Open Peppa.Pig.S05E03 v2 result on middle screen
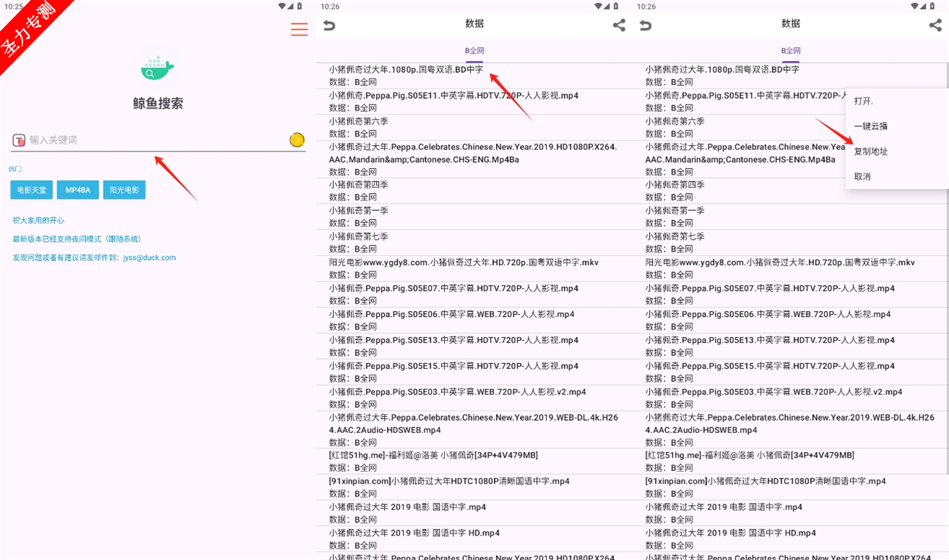 tap(474, 398)
